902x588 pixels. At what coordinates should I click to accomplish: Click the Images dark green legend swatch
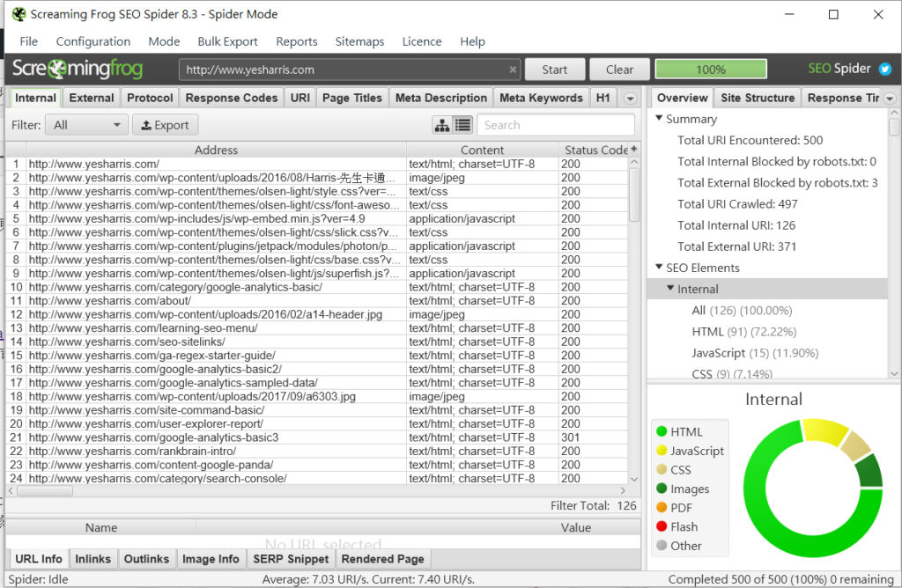[662, 488]
